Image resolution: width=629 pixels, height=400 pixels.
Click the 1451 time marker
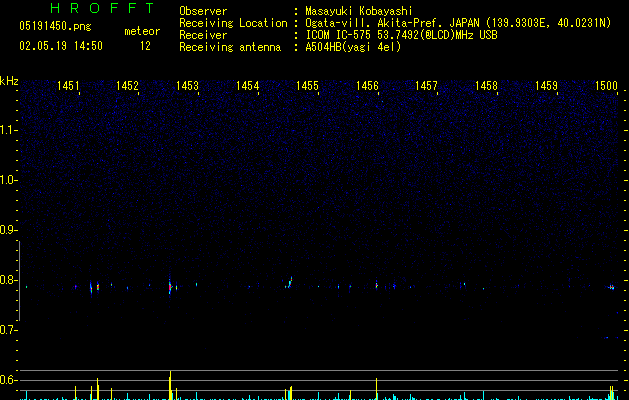point(68,86)
